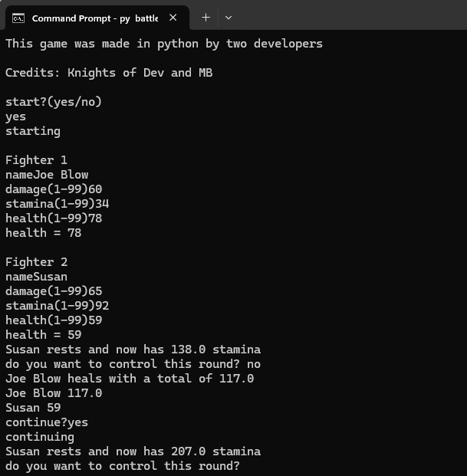Screen dimensions: 467x476
Task: Click 'Susan rests and now has 207.0 stamina'
Action: tap(133, 451)
